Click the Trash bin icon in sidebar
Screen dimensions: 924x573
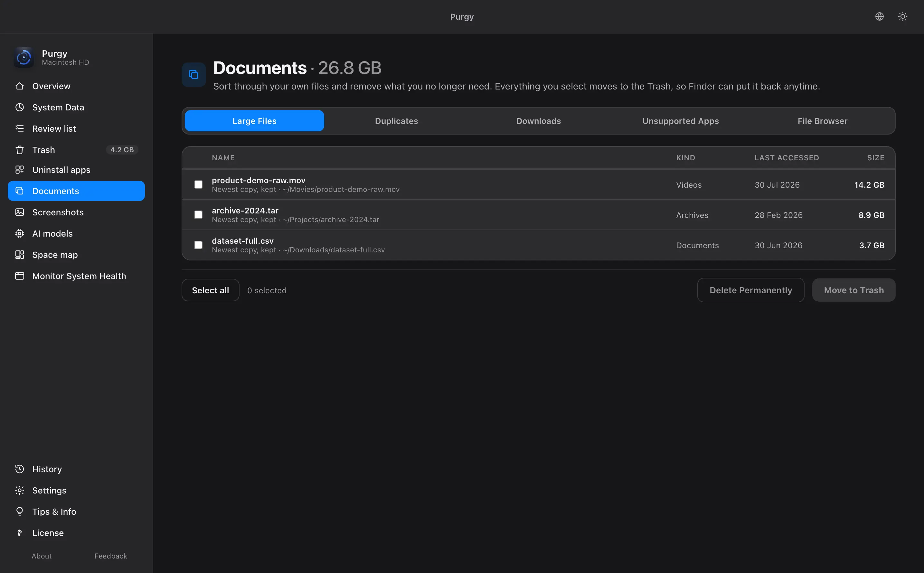tap(20, 150)
